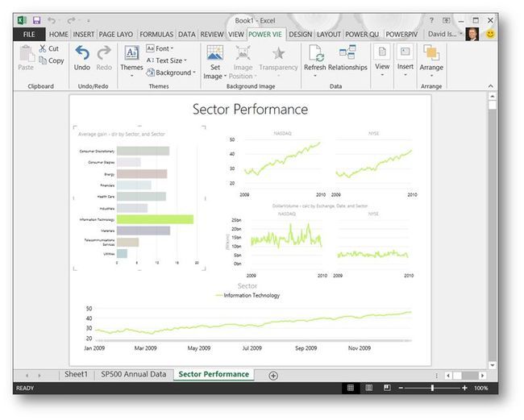Switch to Normal view in status bar

[350, 388]
